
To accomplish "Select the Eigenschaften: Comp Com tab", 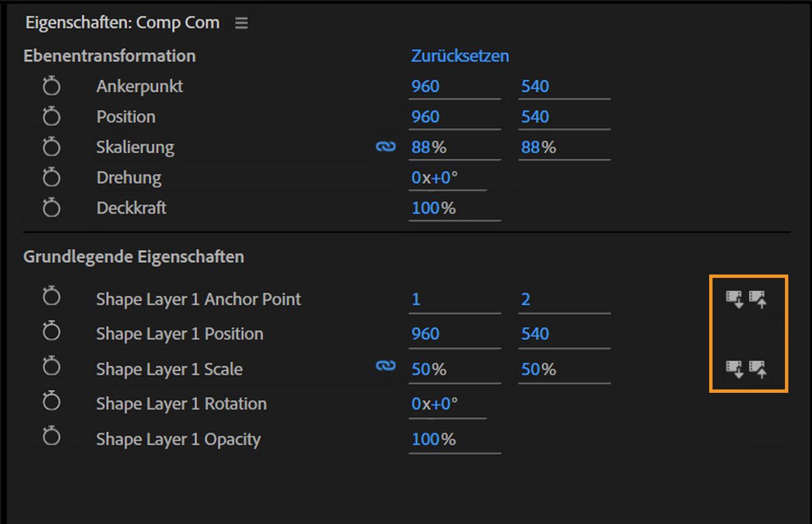I will pos(122,22).
